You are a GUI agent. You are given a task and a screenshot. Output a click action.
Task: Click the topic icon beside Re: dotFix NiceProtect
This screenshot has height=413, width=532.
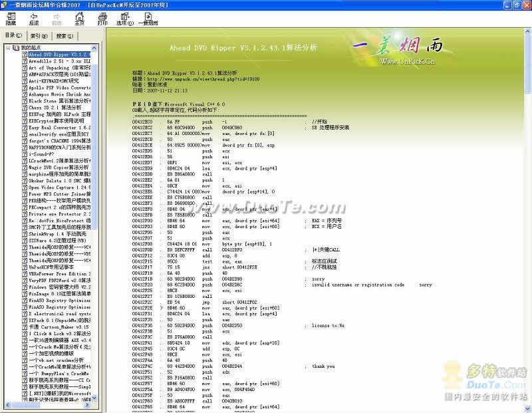(x=25, y=221)
